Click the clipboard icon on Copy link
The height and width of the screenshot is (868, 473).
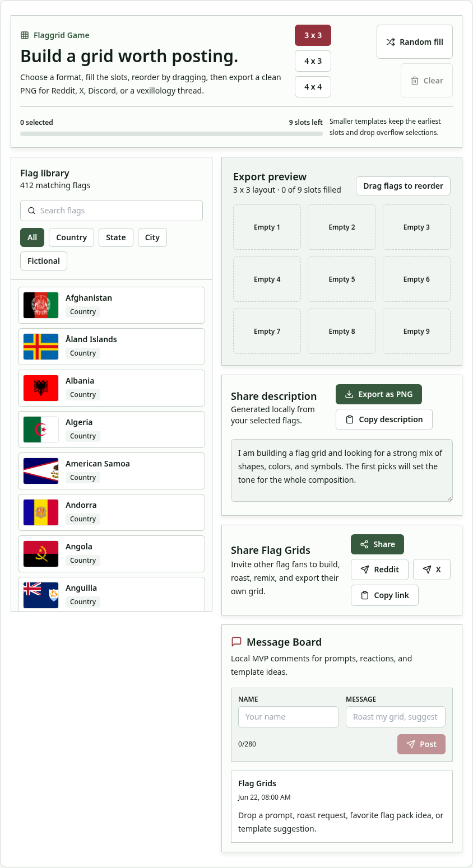tap(365, 595)
